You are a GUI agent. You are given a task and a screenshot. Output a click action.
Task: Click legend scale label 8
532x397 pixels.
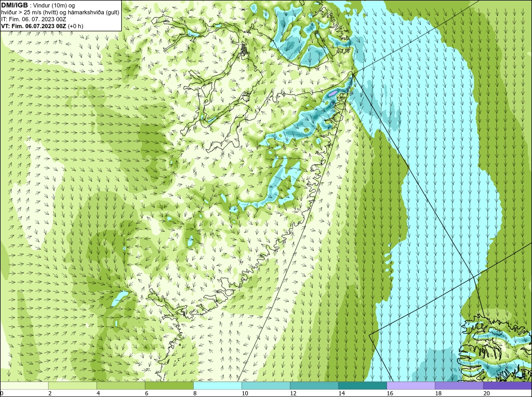click(195, 393)
